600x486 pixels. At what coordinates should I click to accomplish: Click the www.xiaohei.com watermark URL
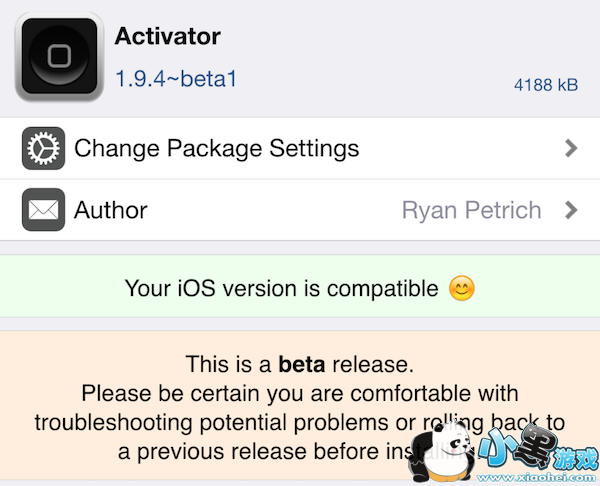pos(545,475)
